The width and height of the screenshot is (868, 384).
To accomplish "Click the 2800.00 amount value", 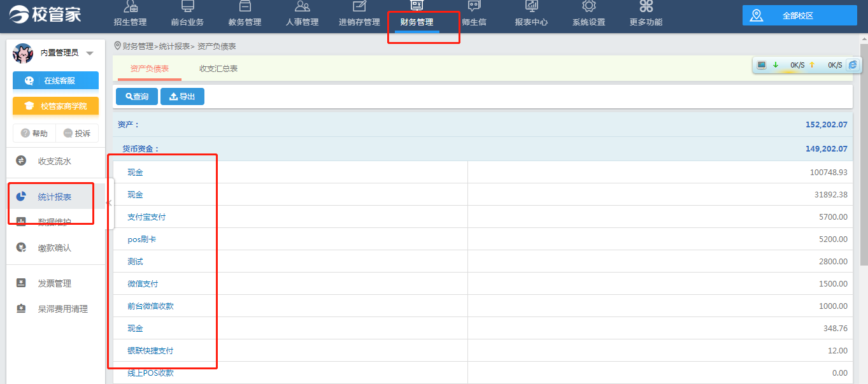I will point(833,262).
